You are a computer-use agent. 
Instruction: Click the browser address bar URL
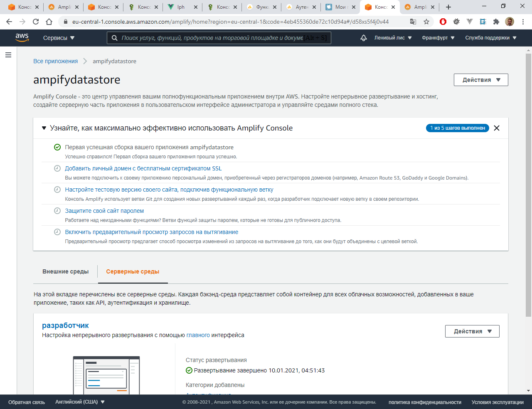pos(231,22)
